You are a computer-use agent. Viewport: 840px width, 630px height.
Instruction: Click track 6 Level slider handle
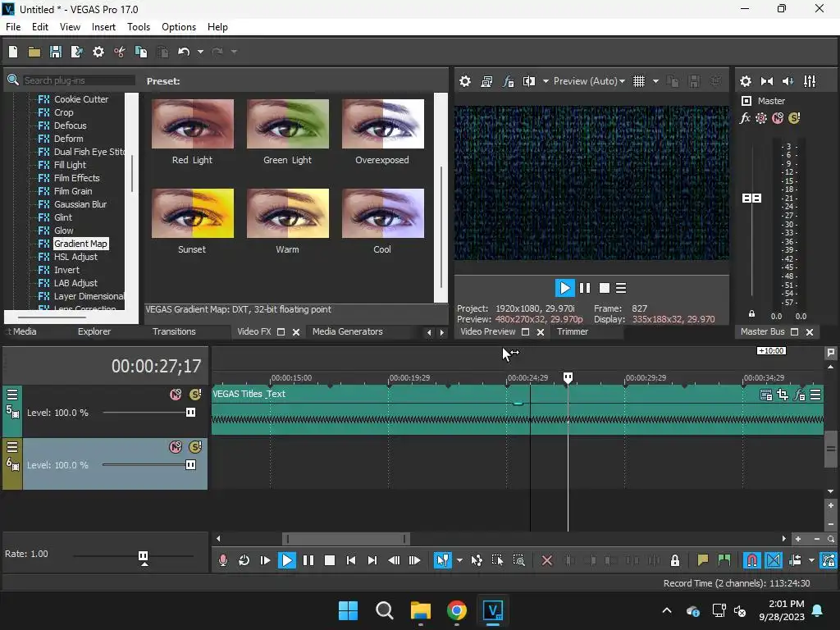190,465
